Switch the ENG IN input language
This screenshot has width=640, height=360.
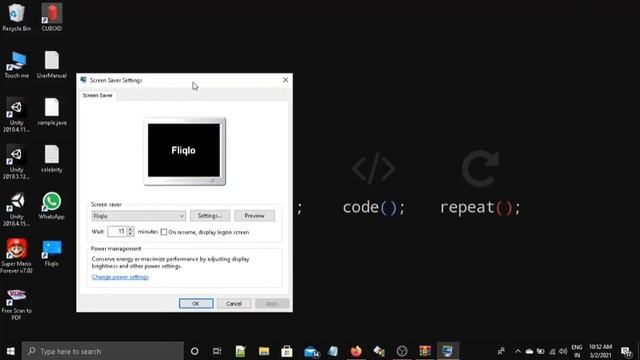point(577,351)
